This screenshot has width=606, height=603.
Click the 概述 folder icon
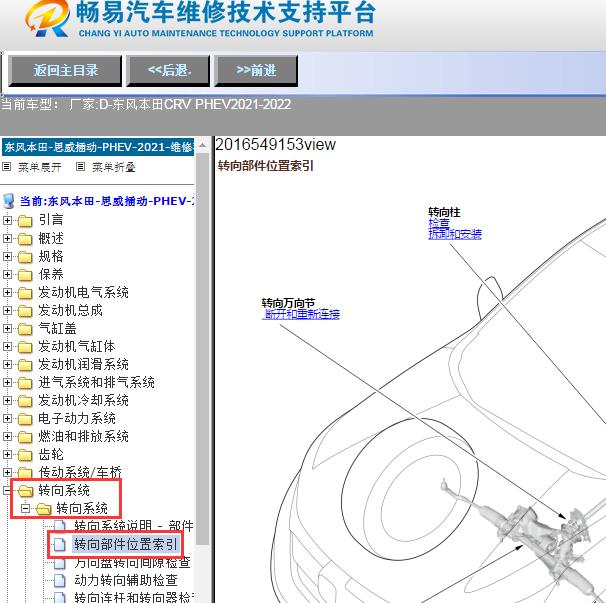pos(25,239)
